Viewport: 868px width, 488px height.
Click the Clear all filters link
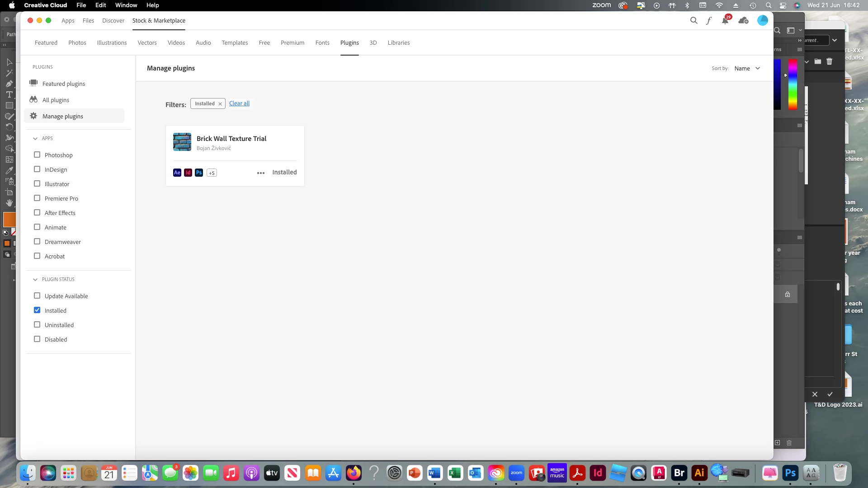(x=239, y=103)
